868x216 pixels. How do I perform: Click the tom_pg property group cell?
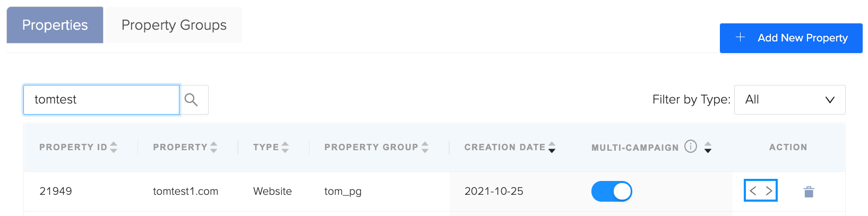(343, 191)
